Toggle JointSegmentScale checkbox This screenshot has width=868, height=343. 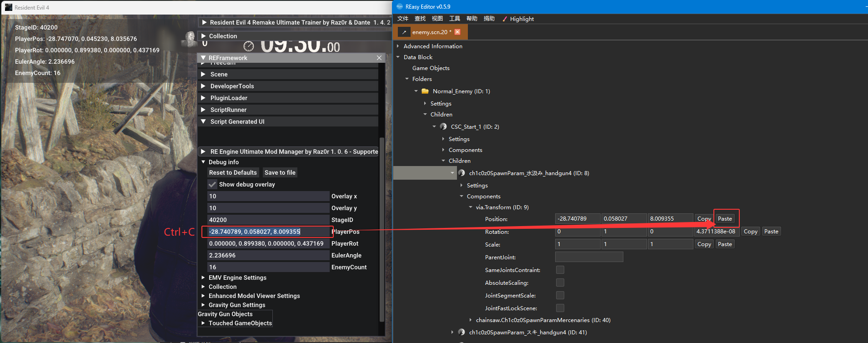tap(560, 295)
